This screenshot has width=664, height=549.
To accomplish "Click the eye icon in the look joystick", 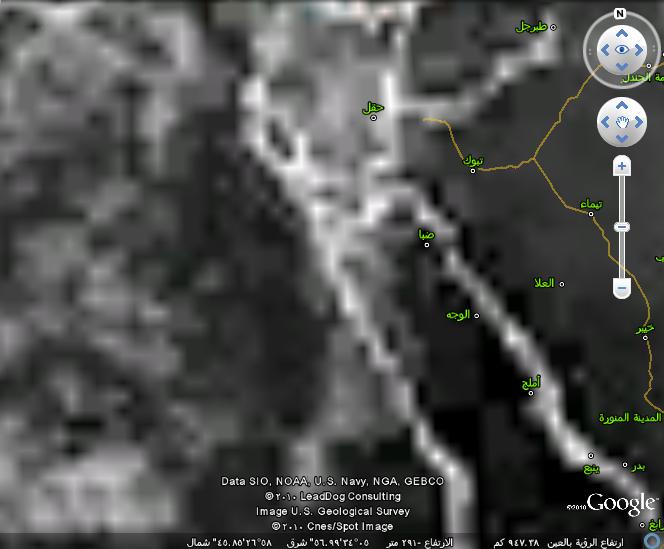I will [x=622, y=50].
